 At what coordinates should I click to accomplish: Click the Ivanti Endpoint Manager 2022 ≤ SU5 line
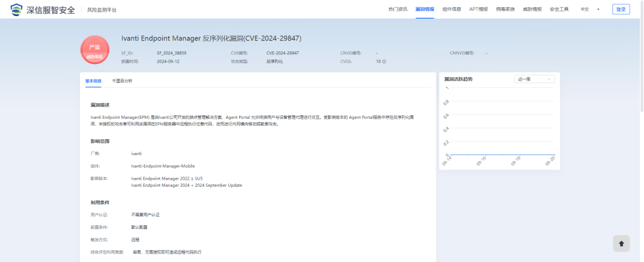pos(167,178)
